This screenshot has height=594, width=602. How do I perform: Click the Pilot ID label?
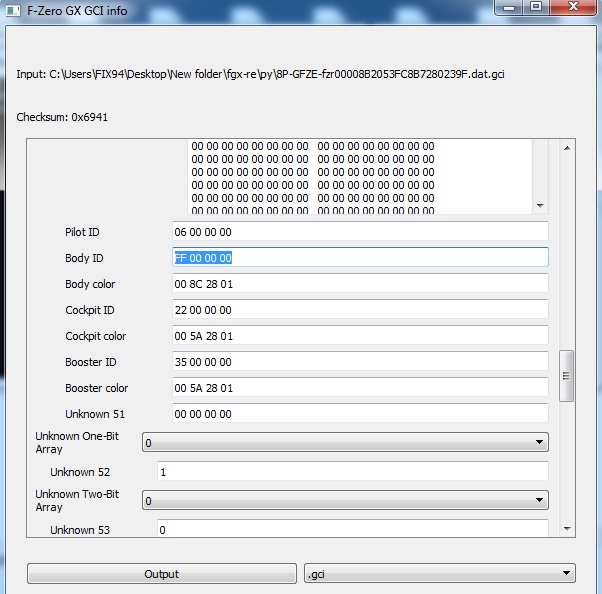82,232
